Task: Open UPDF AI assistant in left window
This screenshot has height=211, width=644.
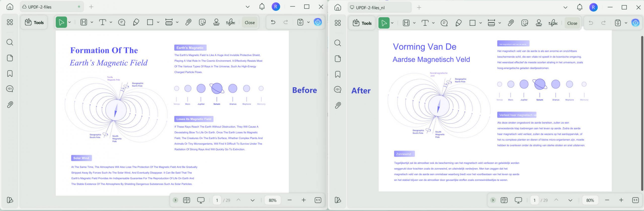Action: tap(318, 22)
